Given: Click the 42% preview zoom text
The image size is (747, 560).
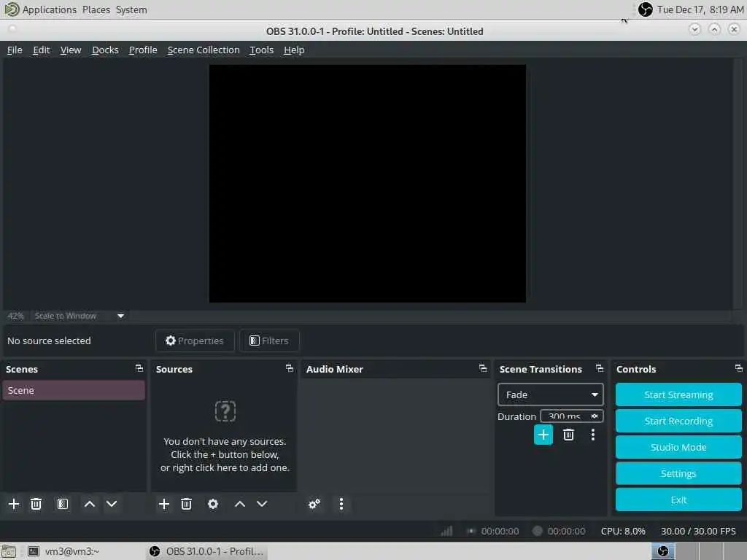Looking at the screenshot, I should [15, 316].
